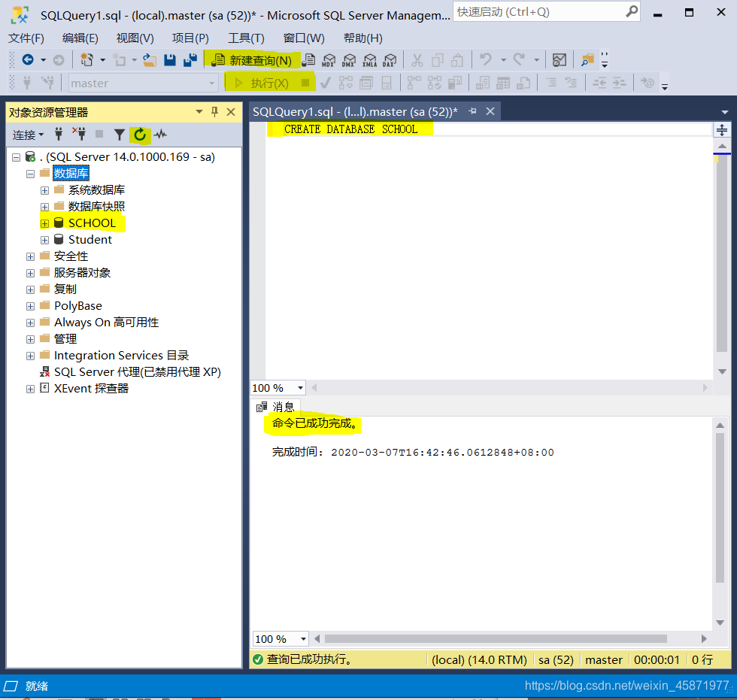This screenshot has height=700, width=737.
Task: Click the XMLA query icon
Action: (x=369, y=60)
